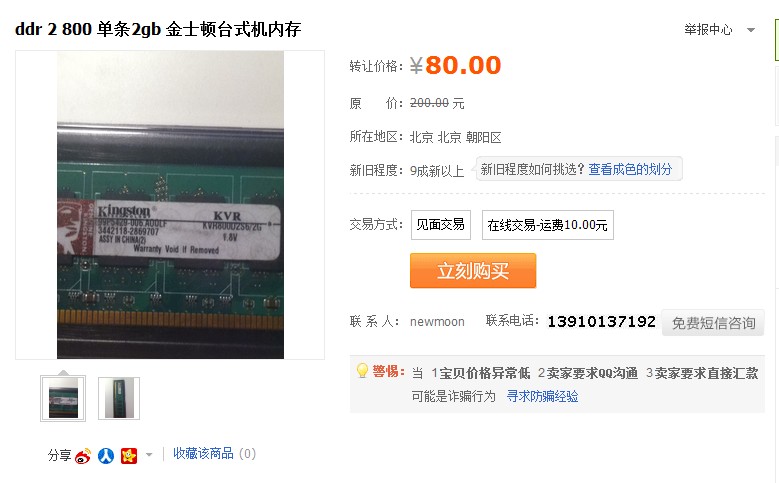Click the seller phone number 13910137192
The height and width of the screenshot is (483, 779).
tap(601, 322)
